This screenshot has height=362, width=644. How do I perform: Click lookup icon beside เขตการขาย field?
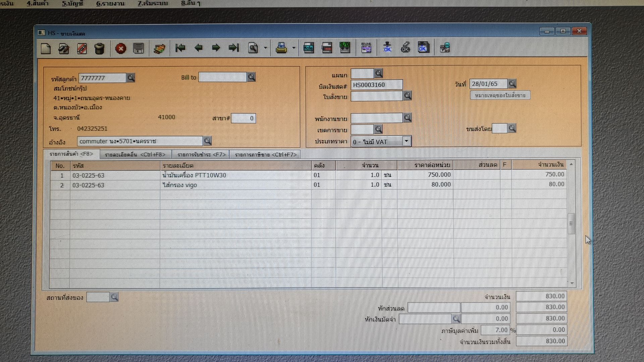tap(379, 129)
